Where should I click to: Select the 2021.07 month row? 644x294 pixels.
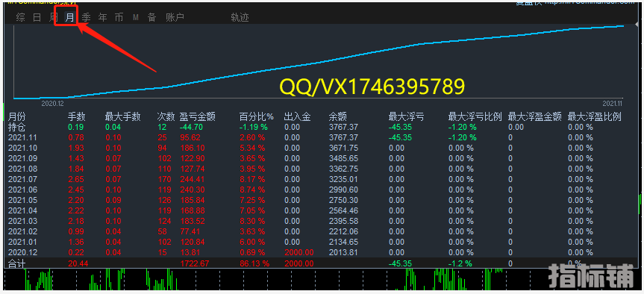pyautogui.click(x=22, y=179)
